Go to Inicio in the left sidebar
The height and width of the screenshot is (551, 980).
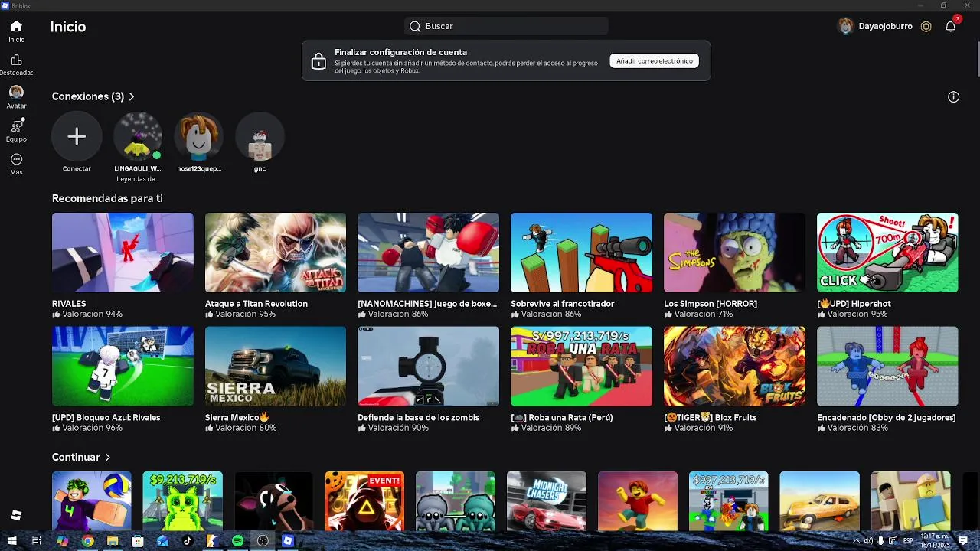click(16, 31)
